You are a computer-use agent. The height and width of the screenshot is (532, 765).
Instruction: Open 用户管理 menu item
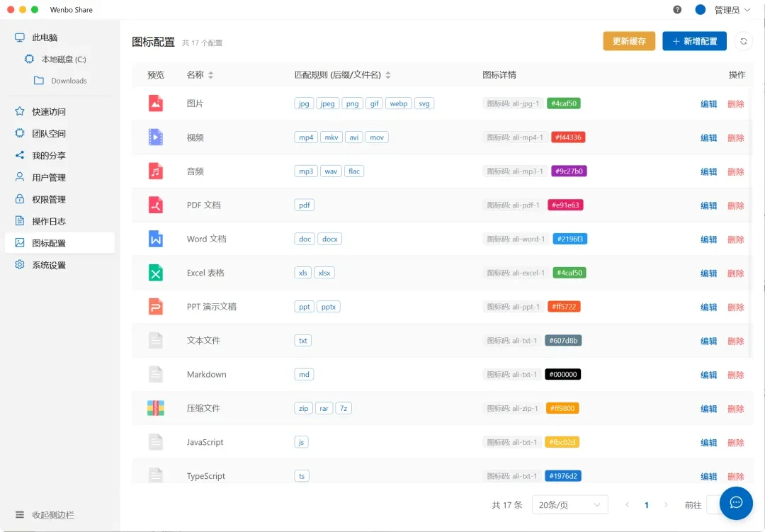pyautogui.click(x=59, y=177)
